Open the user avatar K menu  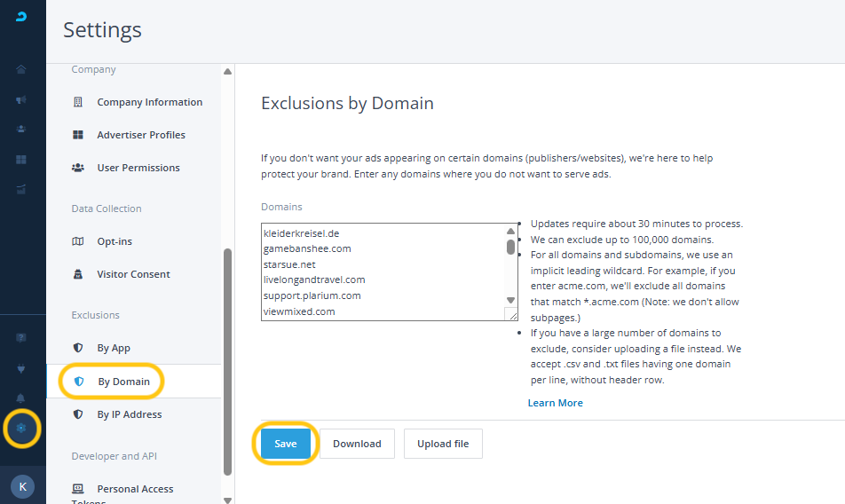22,485
